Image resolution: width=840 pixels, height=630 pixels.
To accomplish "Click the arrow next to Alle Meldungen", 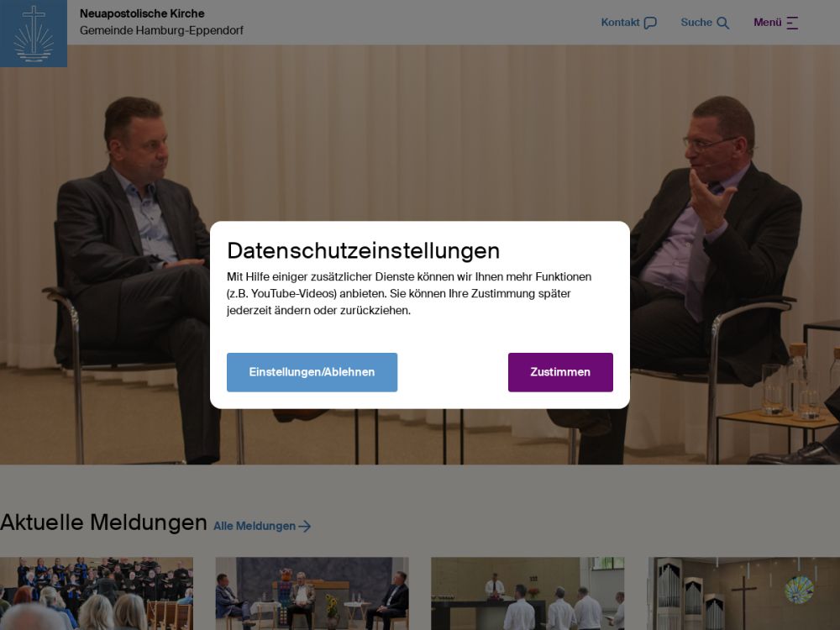I will pyautogui.click(x=304, y=526).
